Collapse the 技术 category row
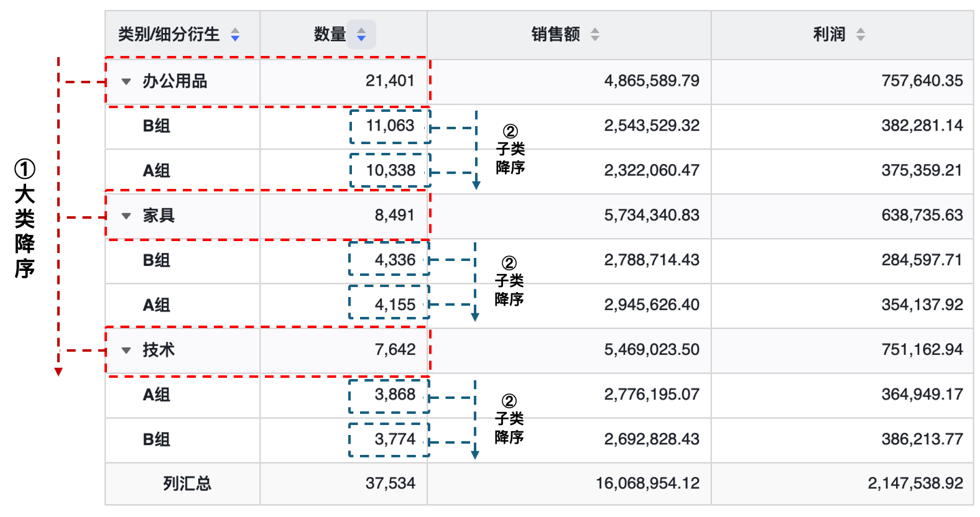This screenshot has height=517, width=980. [x=126, y=350]
